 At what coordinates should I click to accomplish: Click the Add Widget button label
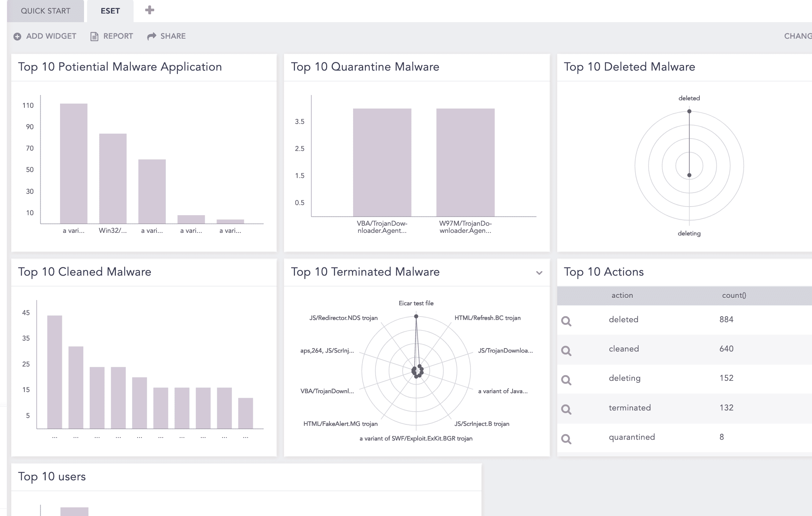(51, 36)
